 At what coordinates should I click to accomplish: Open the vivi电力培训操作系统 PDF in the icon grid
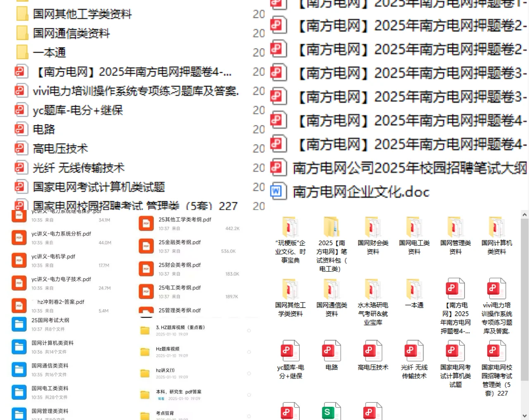(497, 307)
